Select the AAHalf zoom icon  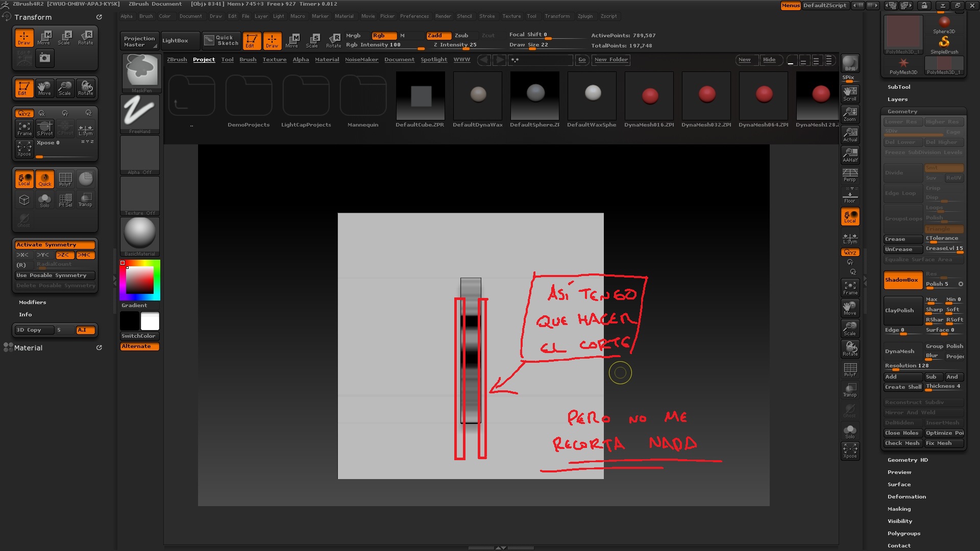coord(850,155)
